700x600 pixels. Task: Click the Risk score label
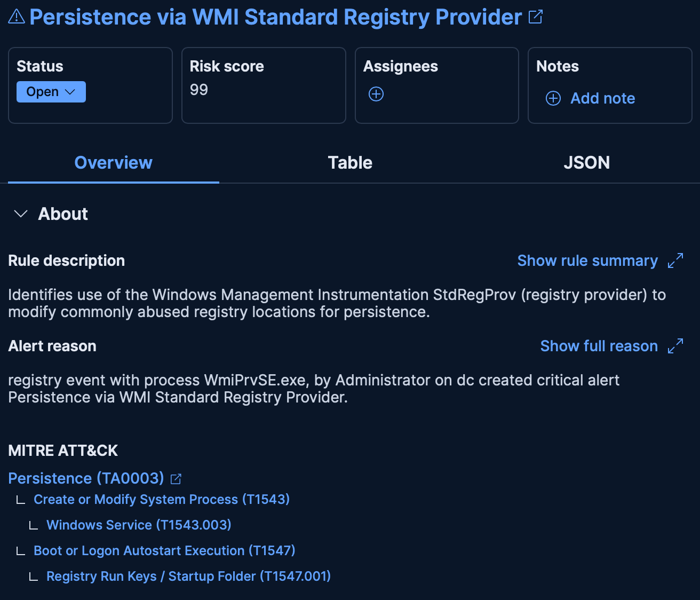point(227,66)
